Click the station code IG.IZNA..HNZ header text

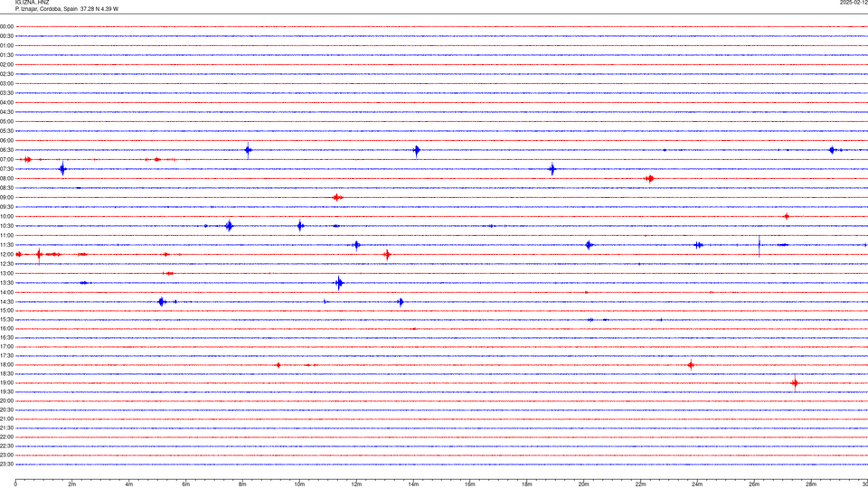pos(33,3)
